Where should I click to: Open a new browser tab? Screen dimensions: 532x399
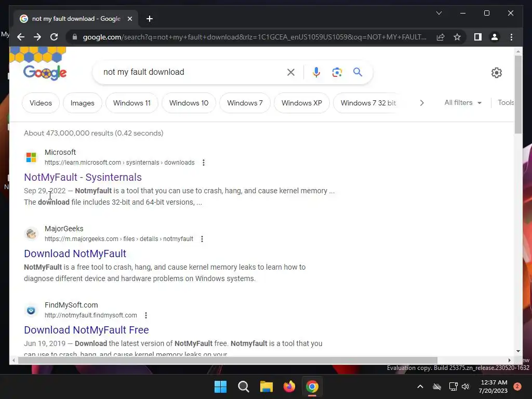[x=150, y=19]
